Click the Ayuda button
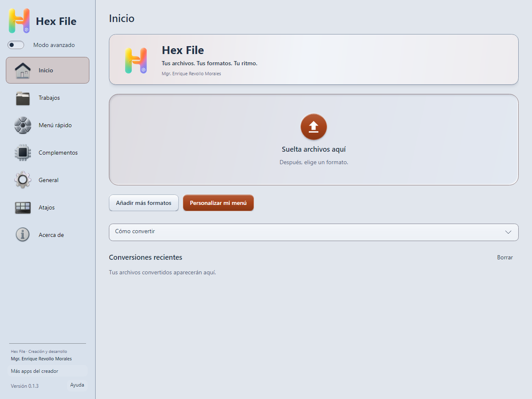 click(x=77, y=385)
